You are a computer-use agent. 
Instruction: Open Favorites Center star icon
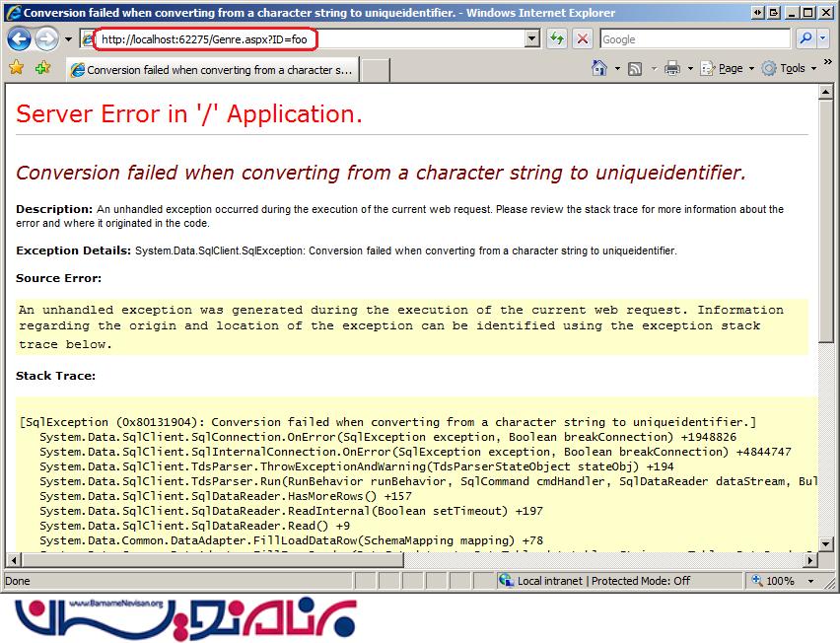(16, 68)
